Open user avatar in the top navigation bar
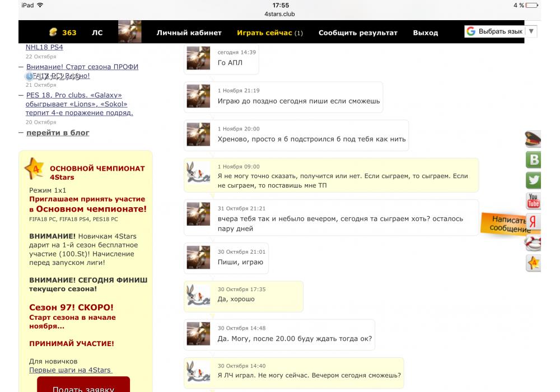 130,32
